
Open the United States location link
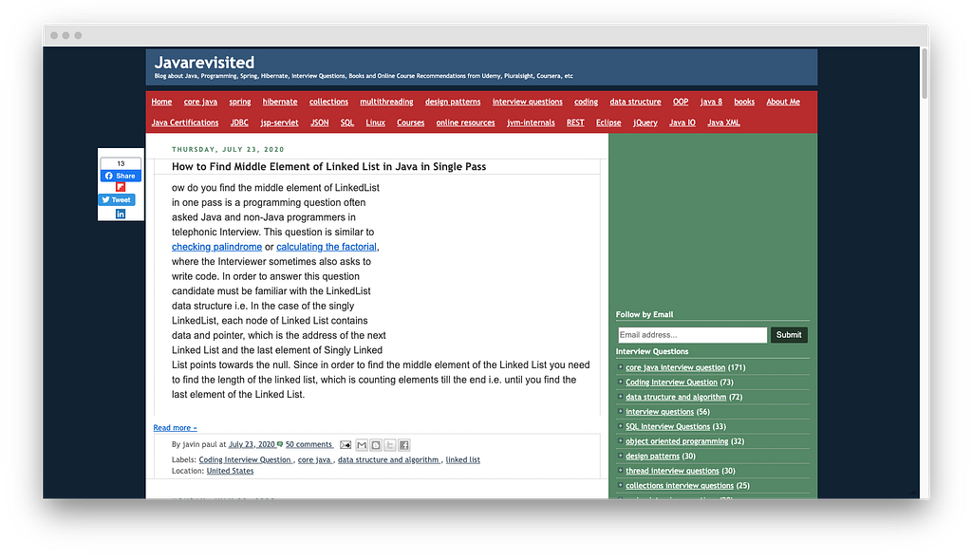230,472
